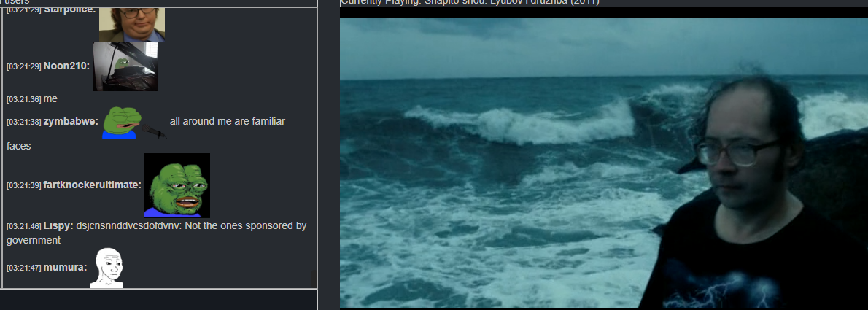Focus the chat input box below messages

pos(159,300)
